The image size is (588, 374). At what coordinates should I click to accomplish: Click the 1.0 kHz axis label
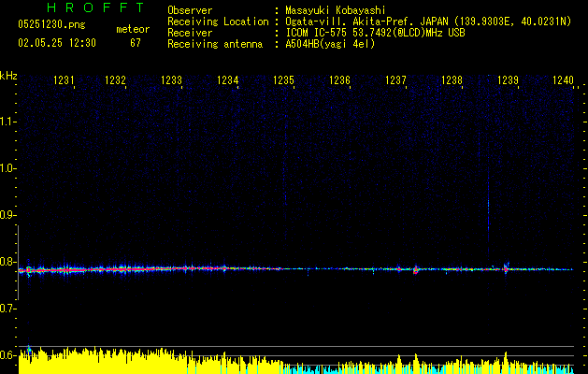(8, 168)
